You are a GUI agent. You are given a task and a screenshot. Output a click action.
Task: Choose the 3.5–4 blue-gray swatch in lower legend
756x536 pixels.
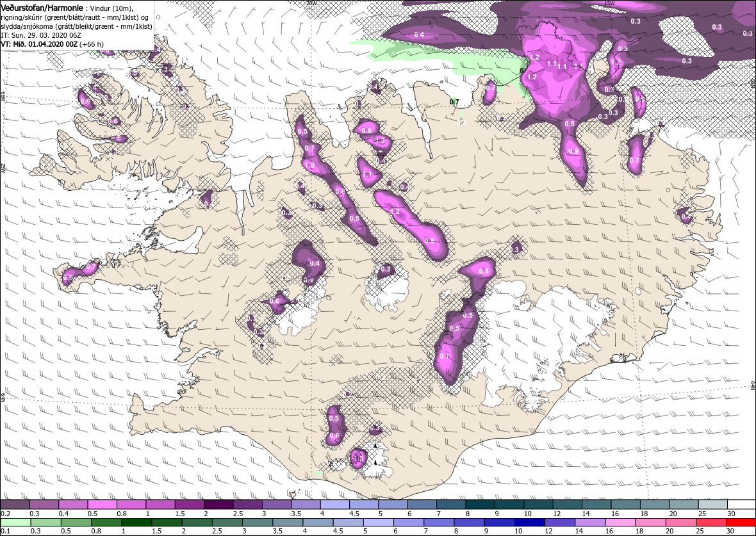pyautogui.click(x=288, y=523)
